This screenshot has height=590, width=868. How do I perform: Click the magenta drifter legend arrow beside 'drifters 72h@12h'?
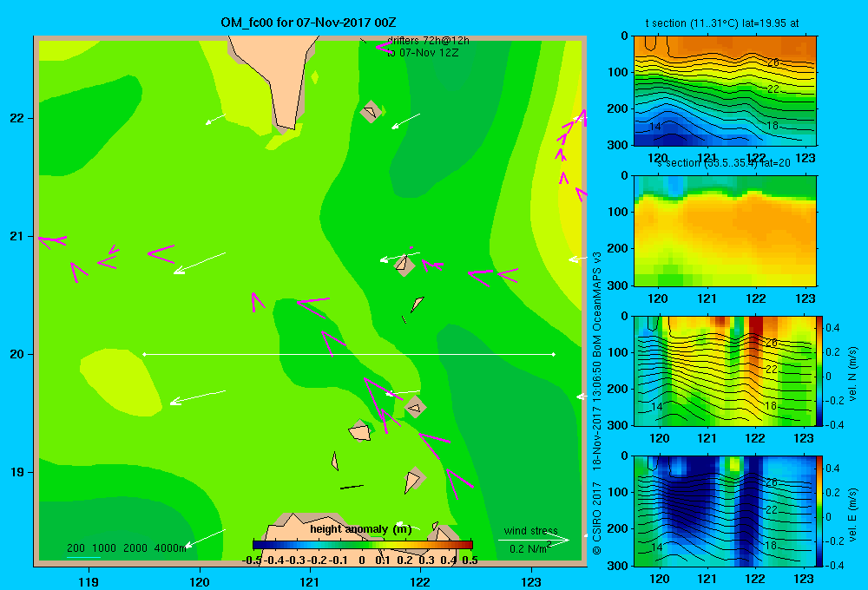[x=384, y=47]
